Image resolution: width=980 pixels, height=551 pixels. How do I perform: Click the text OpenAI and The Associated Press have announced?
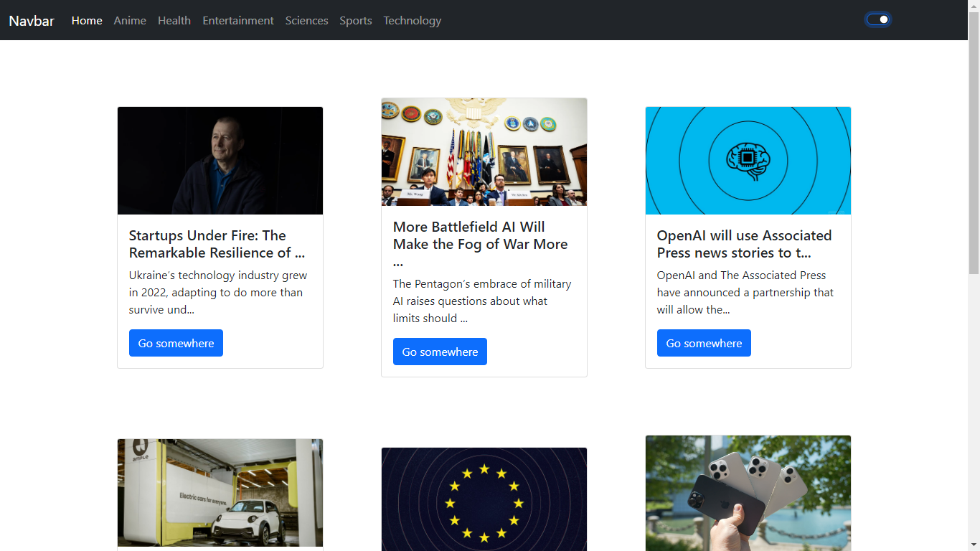point(745,293)
